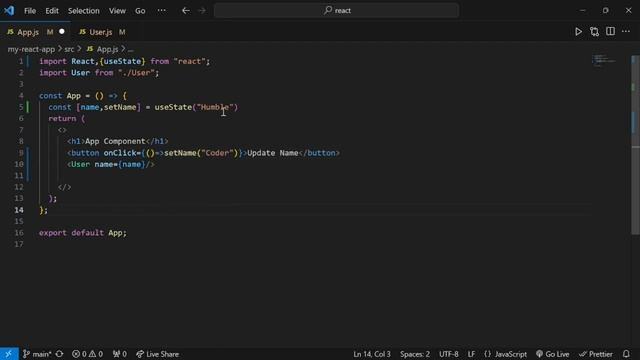Select src folder in the breadcrumb

tap(69, 49)
